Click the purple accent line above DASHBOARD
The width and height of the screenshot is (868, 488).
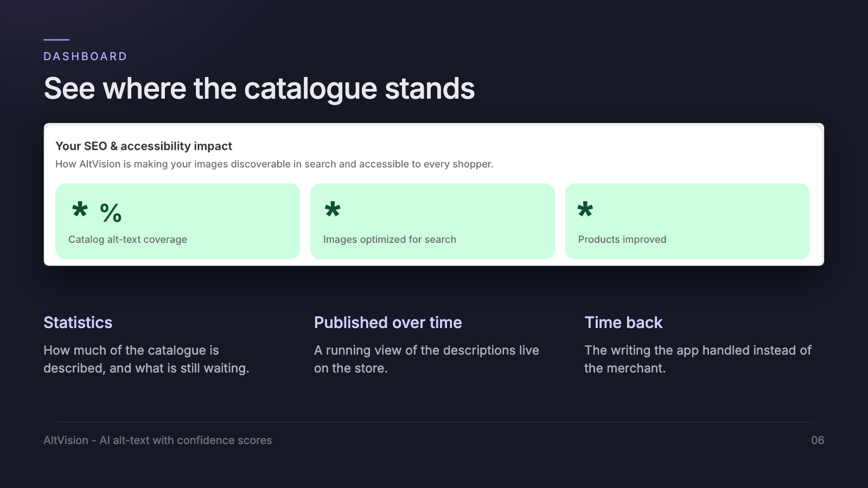(56, 40)
